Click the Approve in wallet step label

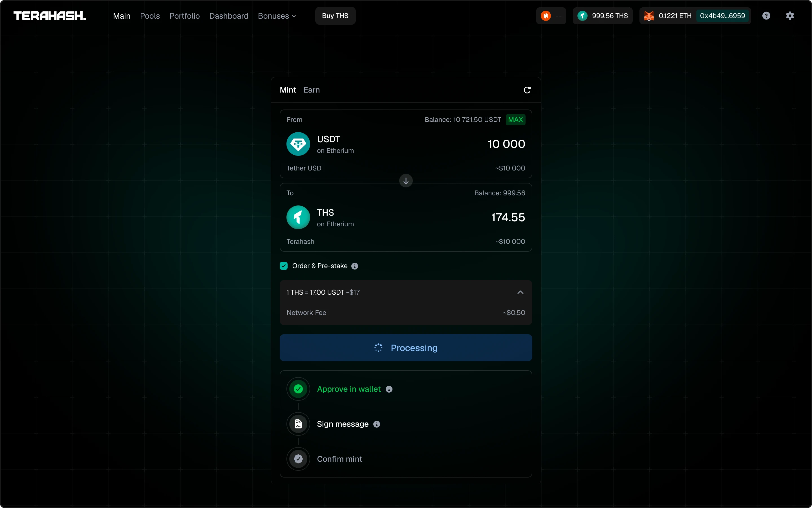point(349,389)
